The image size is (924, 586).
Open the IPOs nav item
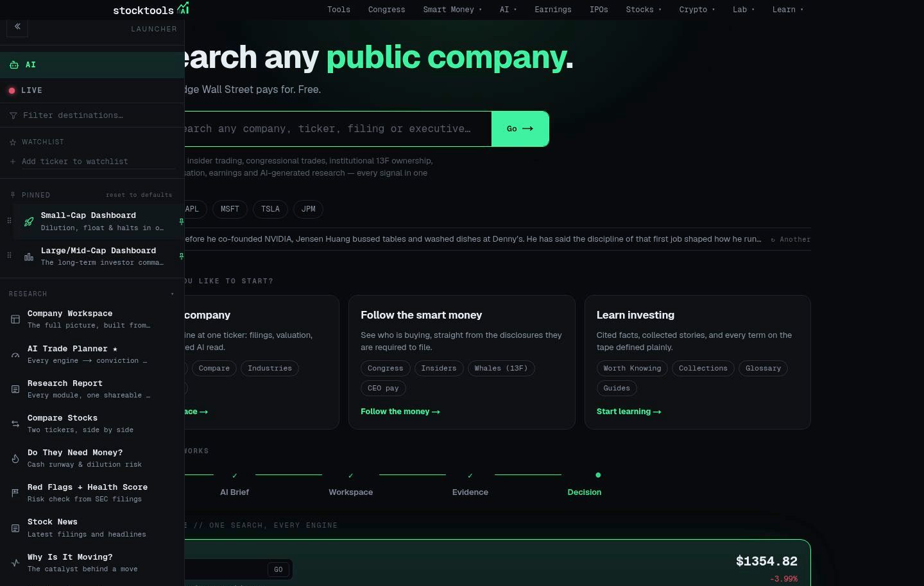pos(599,10)
